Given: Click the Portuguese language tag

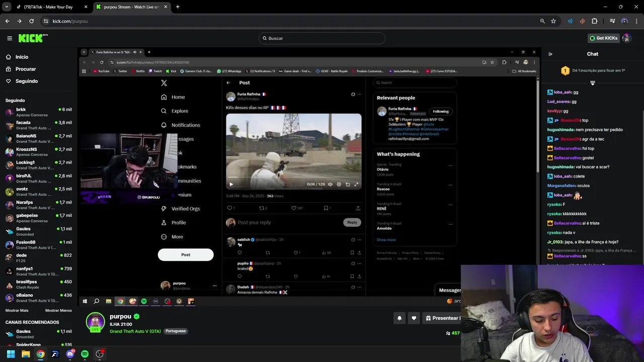Looking at the screenshot, I should pyautogui.click(x=176, y=331).
